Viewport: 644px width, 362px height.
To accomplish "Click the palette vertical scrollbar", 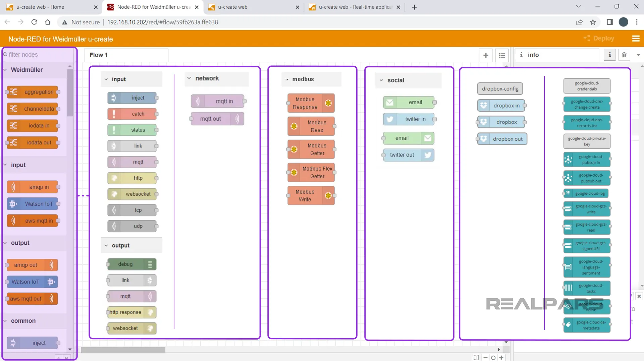I will point(70,93).
